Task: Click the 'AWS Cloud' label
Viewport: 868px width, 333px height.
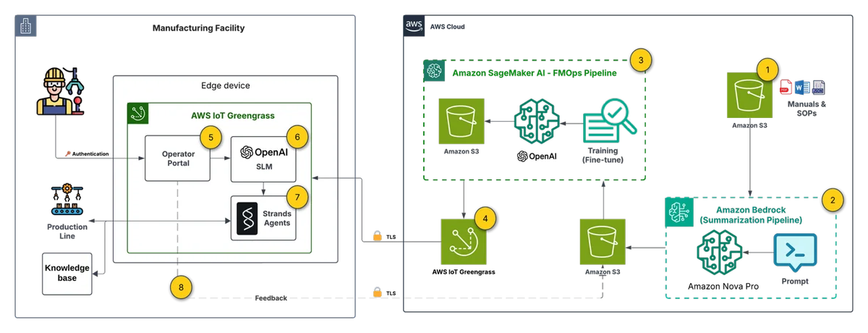Action: point(448,26)
